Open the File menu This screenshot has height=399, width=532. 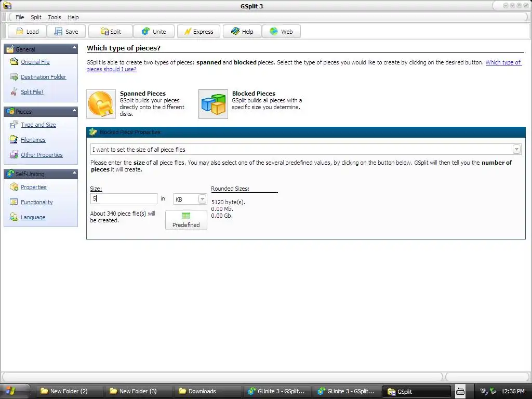click(20, 17)
